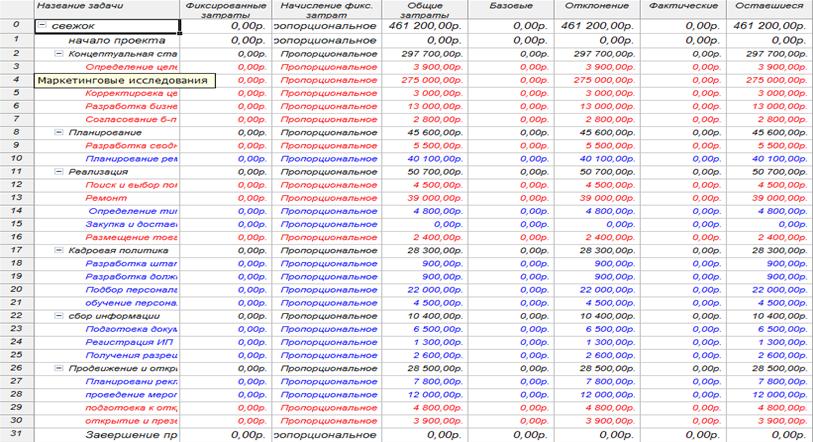Collapse the Планирование summary task
813x442 pixels.
pos(58,131)
